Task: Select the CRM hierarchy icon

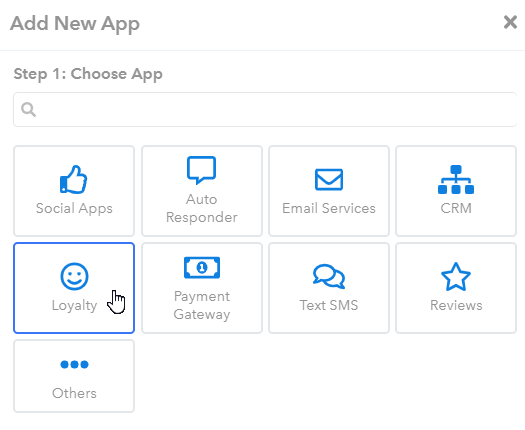Action: click(456, 180)
